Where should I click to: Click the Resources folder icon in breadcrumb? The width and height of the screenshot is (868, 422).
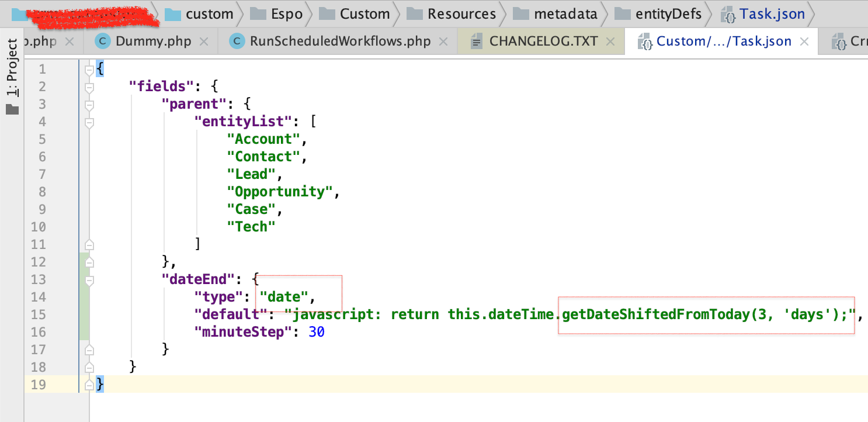click(x=415, y=14)
